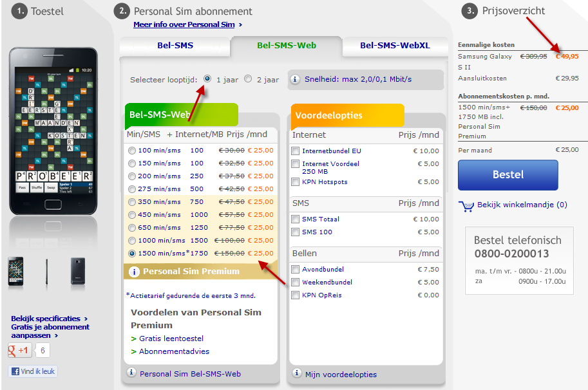Choose the 650 min/sms plan
Viewport: 588px width, 390px height.
coord(131,228)
